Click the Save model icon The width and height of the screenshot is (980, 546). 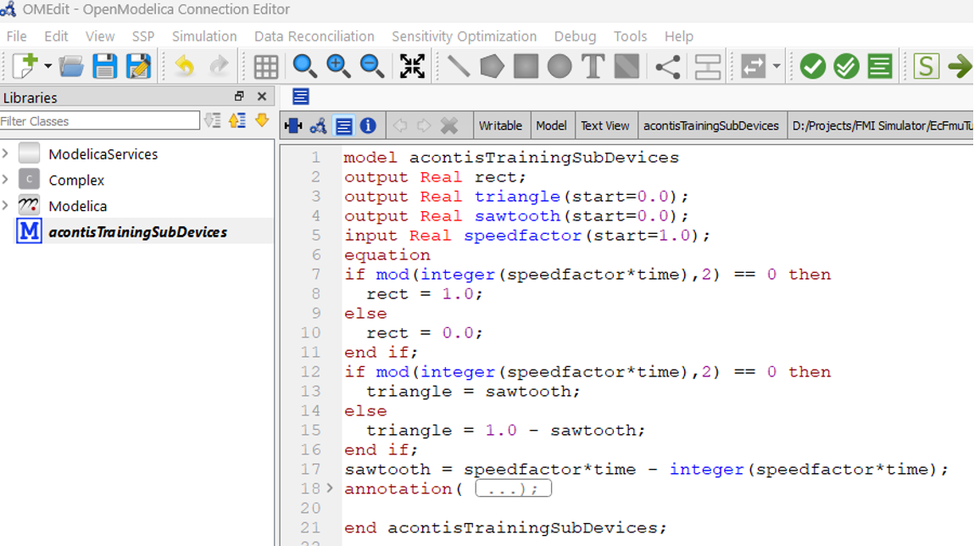tap(105, 66)
